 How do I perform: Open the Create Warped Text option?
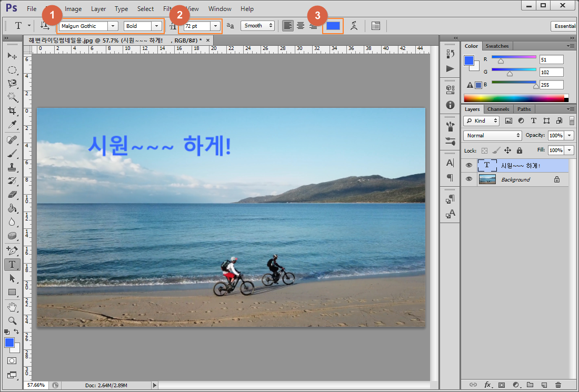pyautogui.click(x=354, y=26)
